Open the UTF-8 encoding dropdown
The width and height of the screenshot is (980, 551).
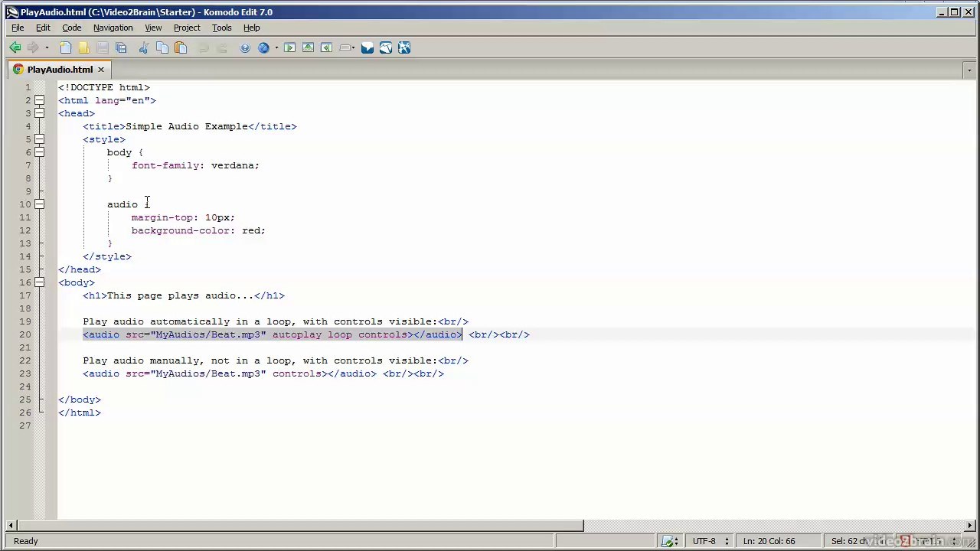pyautogui.click(x=710, y=541)
